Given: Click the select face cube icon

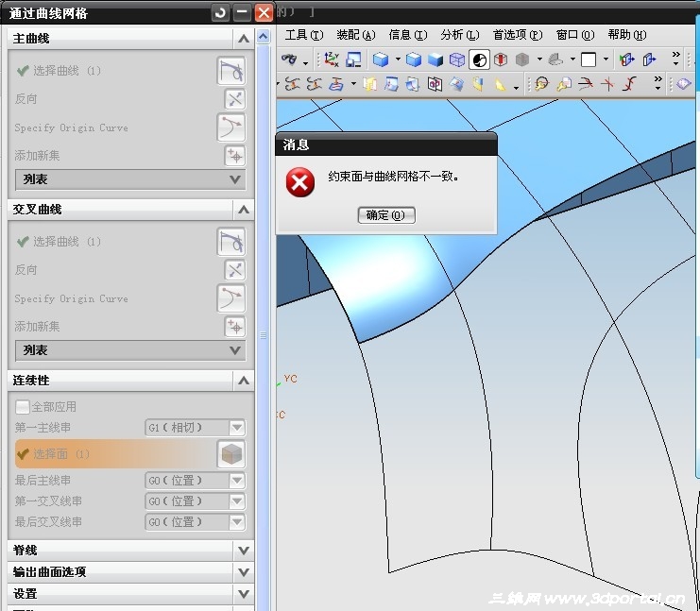Looking at the screenshot, I should 231,454.
